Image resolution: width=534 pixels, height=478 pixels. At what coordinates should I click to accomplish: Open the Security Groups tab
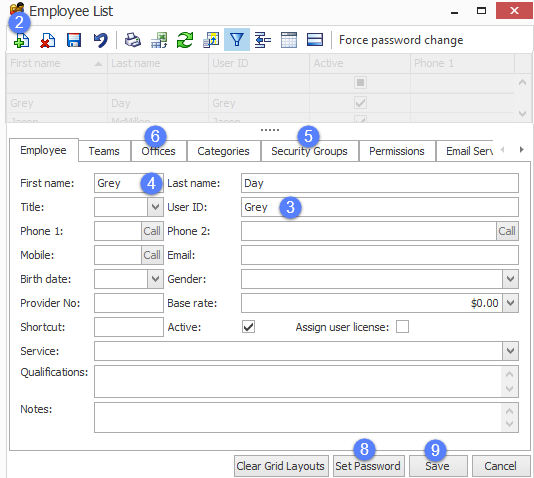[309, 151]
